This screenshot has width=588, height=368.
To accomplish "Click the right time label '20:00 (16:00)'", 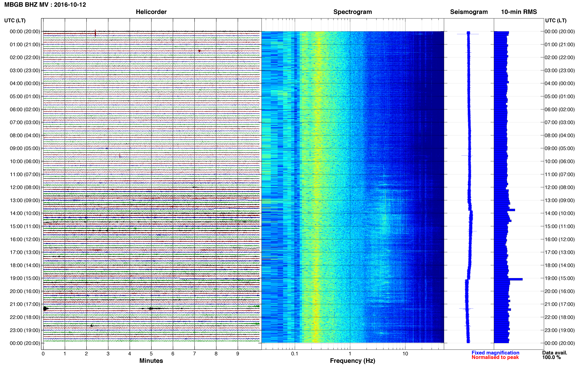I will tap(560, 291).
